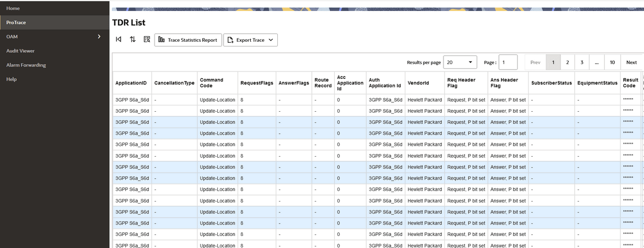644x248 pixels.
Task: Click the TDR List heading
Action: (129, 22)
